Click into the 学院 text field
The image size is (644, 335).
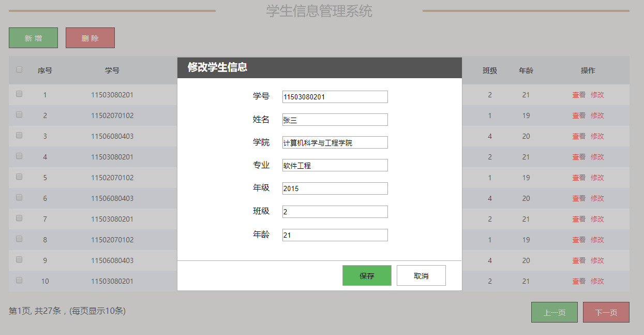coord(335,142)
